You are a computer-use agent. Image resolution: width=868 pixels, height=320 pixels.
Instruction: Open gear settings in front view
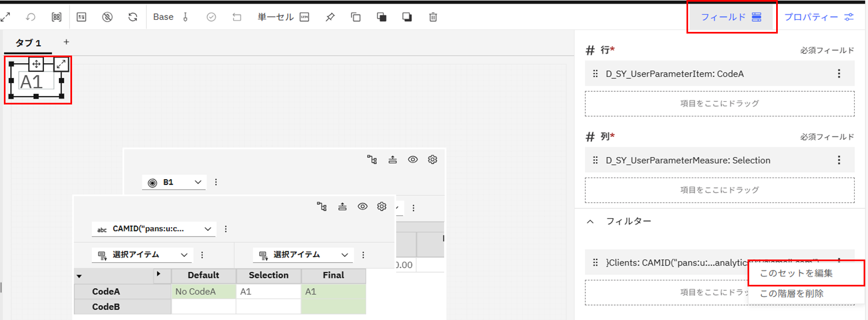[x=382, y=207]
